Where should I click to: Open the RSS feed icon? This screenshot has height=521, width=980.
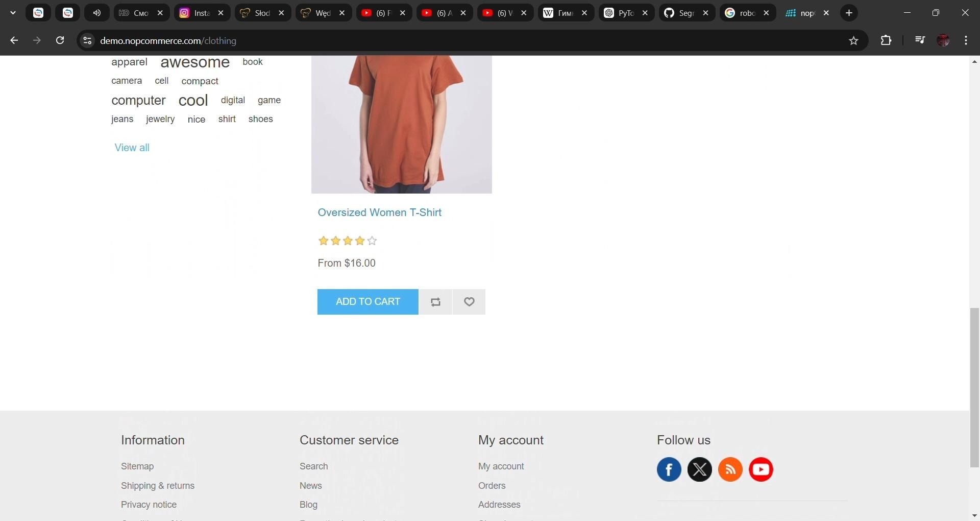point(730,469)
